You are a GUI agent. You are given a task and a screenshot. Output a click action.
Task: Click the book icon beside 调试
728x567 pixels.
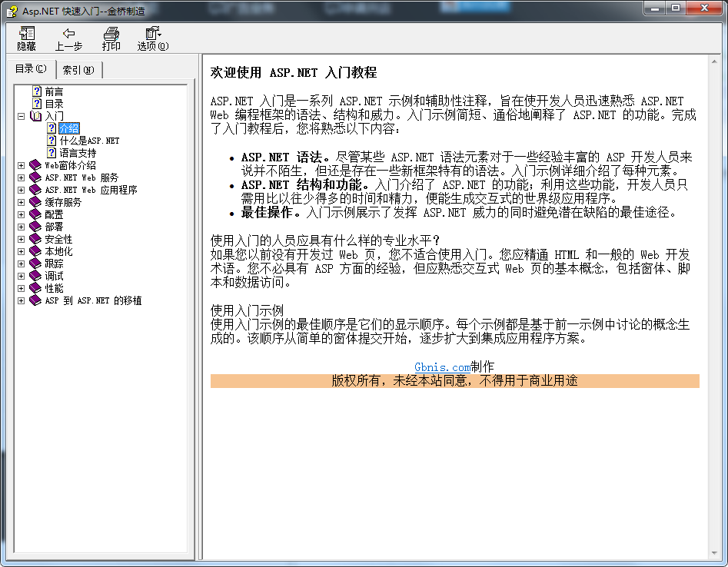tap(34, 275)
